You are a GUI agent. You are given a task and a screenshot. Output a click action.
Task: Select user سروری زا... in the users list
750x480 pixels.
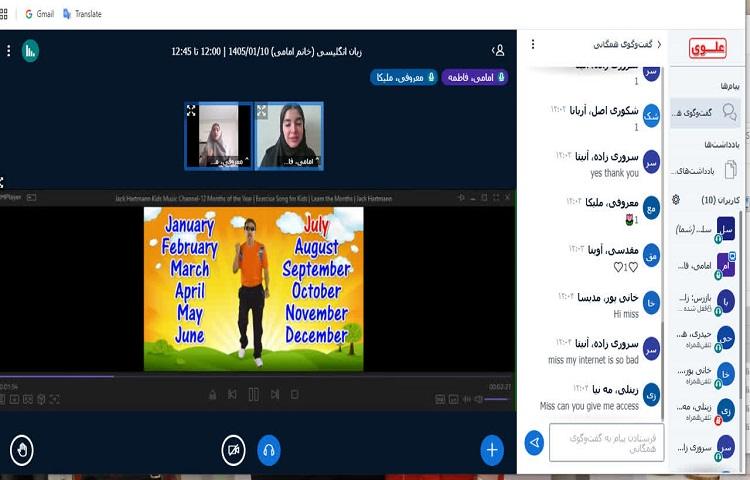pyautogui.click(x=705, y=447)
